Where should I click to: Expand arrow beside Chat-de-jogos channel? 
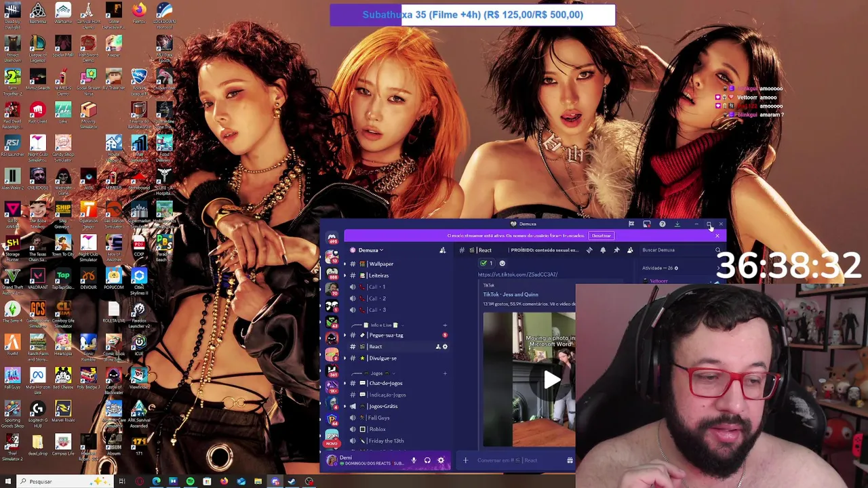[x=344, y=383]
